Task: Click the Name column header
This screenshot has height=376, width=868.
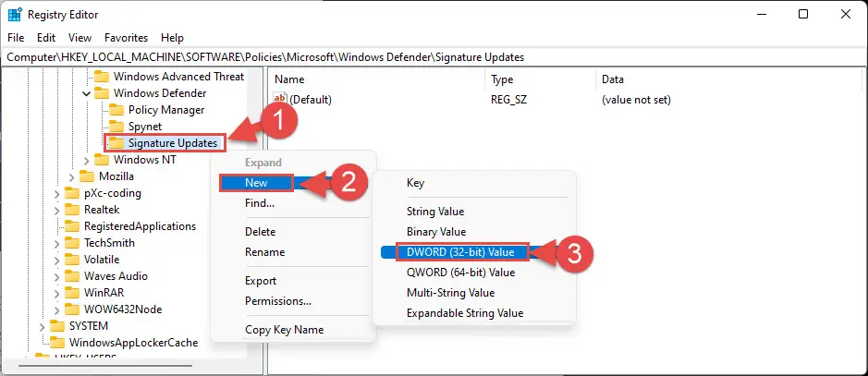Action: click(289, 79)
